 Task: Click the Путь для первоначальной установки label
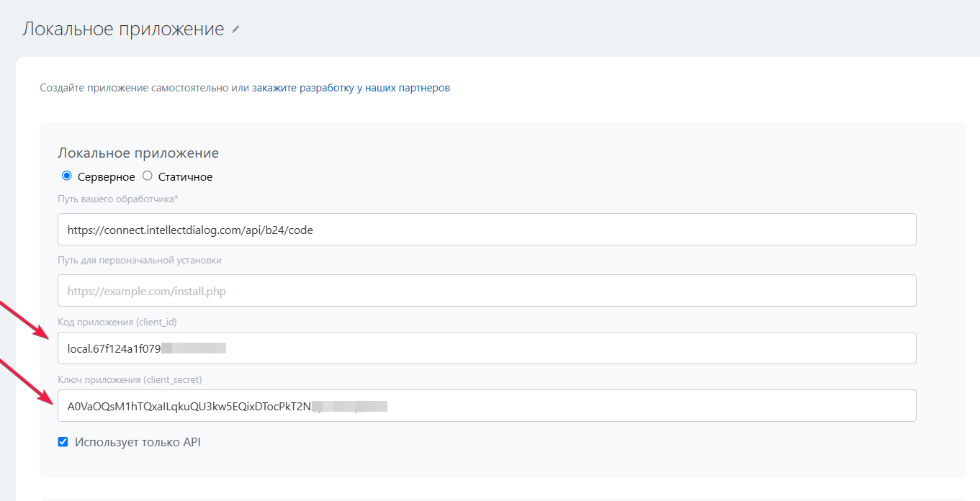point(139,260)
